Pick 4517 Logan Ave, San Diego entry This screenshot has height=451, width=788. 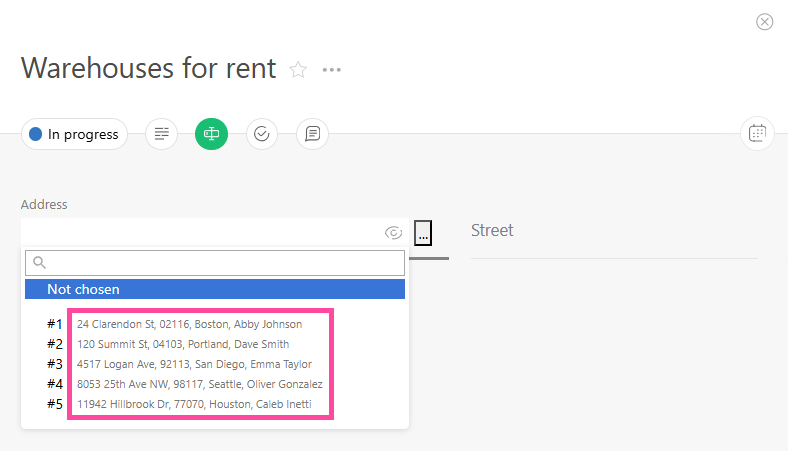pos(194,364)
